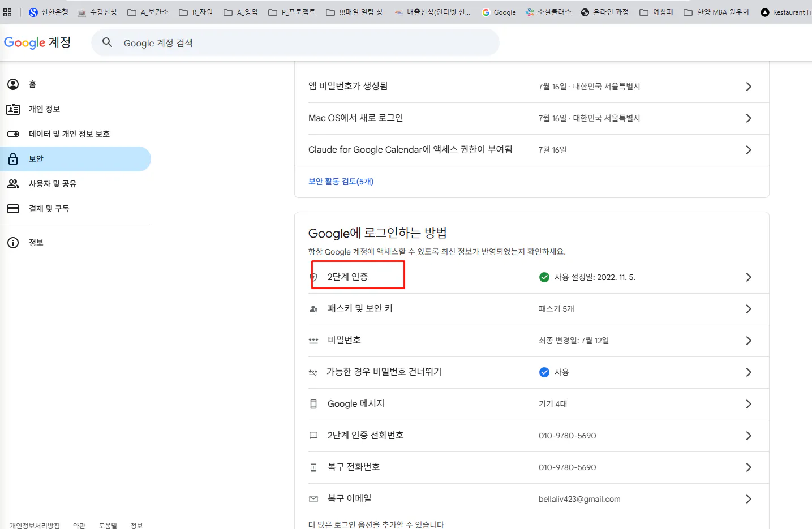Open the 수강신청 bookmark
812x529 pixels.
[97, 12]
